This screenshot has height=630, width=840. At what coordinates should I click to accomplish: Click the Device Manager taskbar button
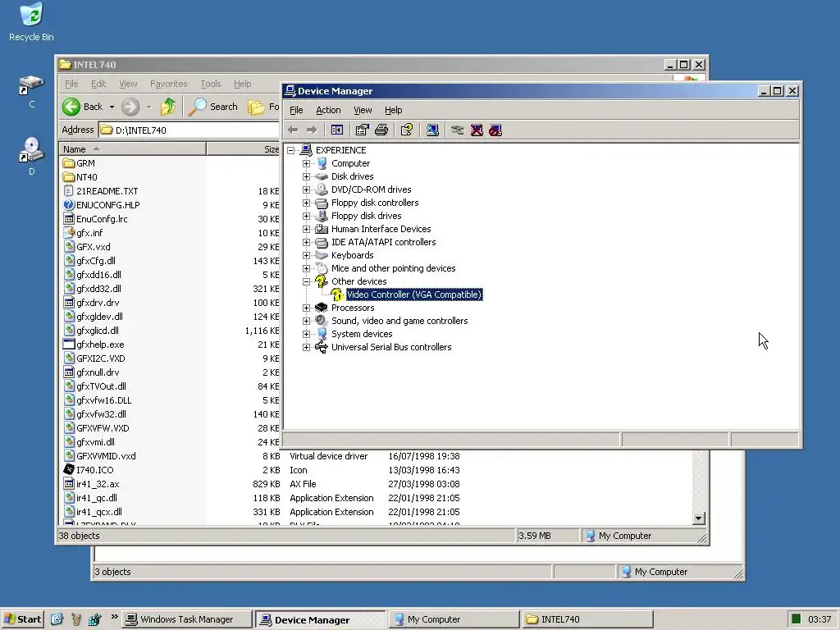[320, 619]
